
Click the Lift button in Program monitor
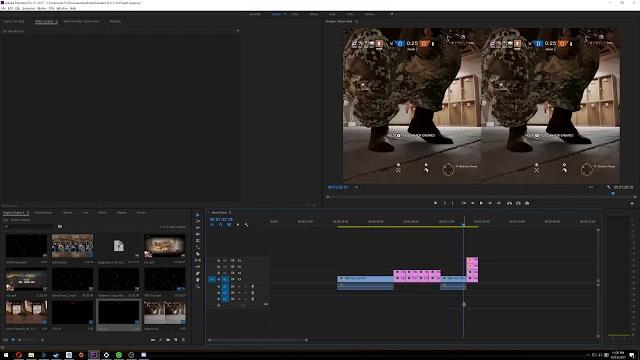509,203
